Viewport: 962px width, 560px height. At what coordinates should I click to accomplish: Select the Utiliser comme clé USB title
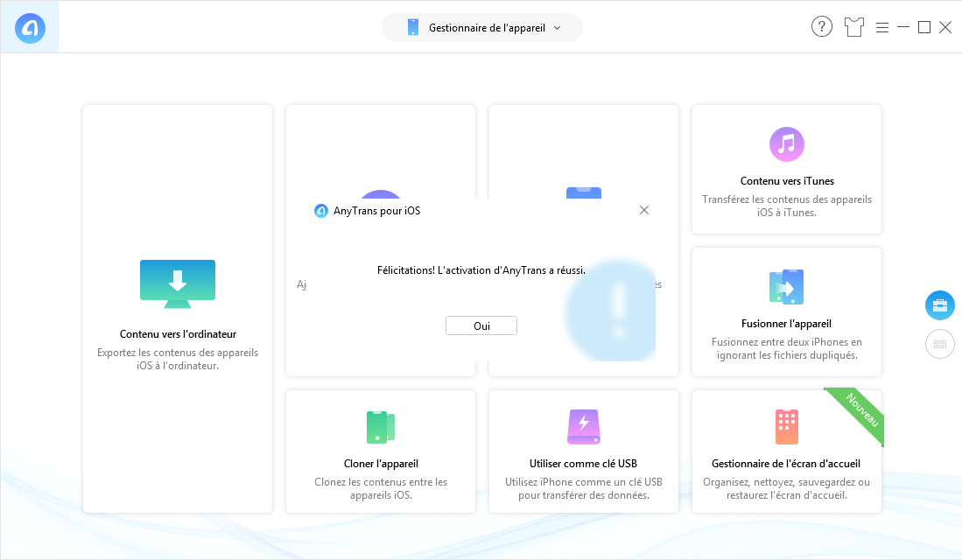(584, 464)
